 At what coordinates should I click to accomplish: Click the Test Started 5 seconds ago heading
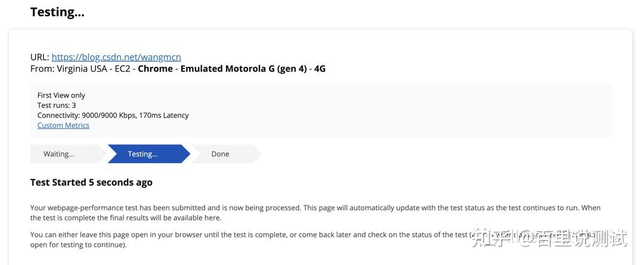[91, 182]
